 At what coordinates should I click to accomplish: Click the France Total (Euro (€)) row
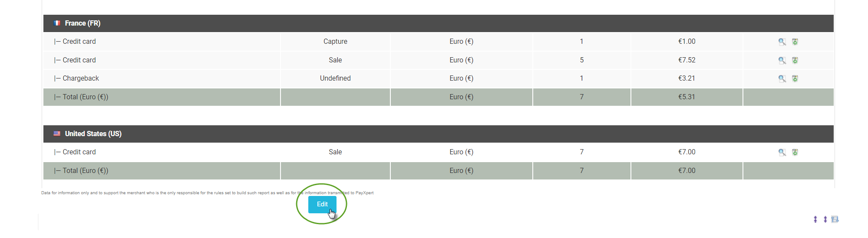coord(439,97)
